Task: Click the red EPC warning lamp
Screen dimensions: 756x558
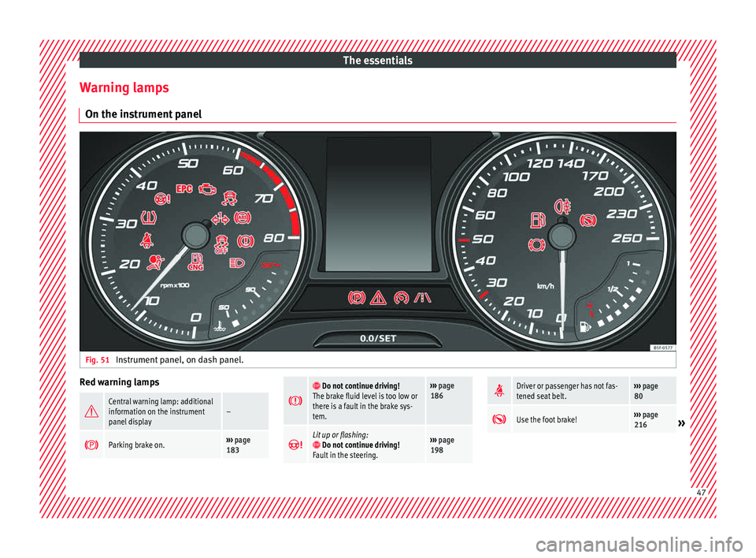Action: 184,188
